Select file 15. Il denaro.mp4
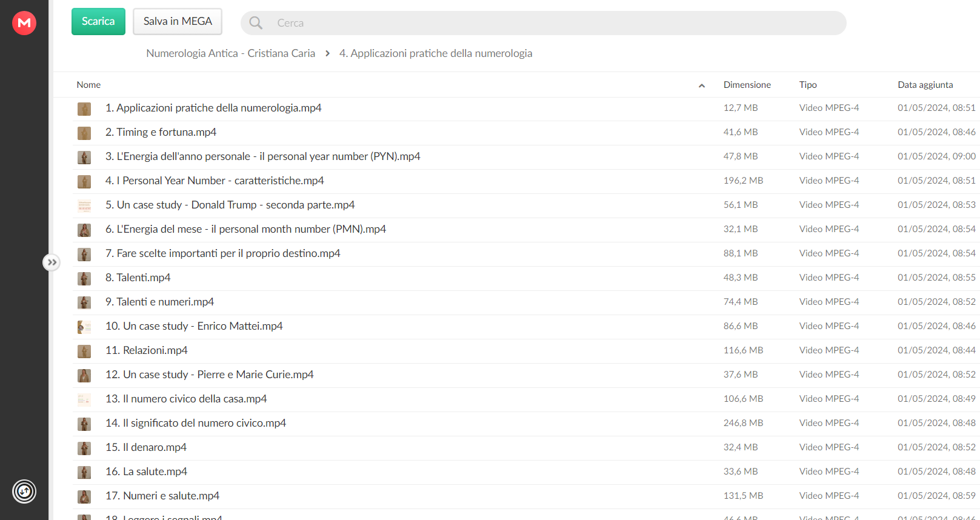 click(x=145, y=447)
